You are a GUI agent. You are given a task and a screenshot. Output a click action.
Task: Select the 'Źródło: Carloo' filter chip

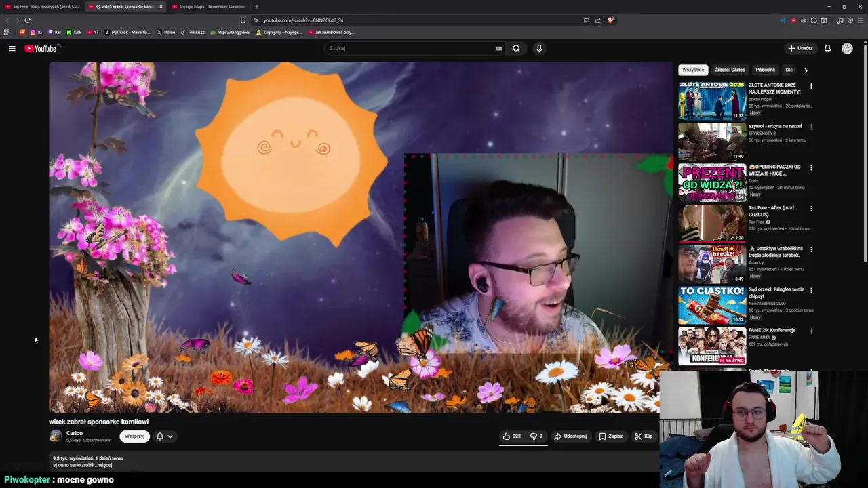coord(730,70)
